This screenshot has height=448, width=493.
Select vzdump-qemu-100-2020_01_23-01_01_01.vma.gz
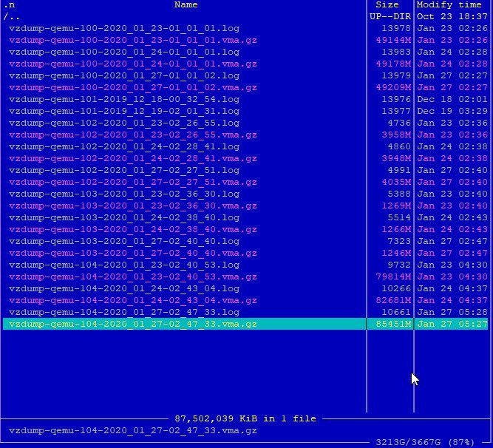click(133, 40)
